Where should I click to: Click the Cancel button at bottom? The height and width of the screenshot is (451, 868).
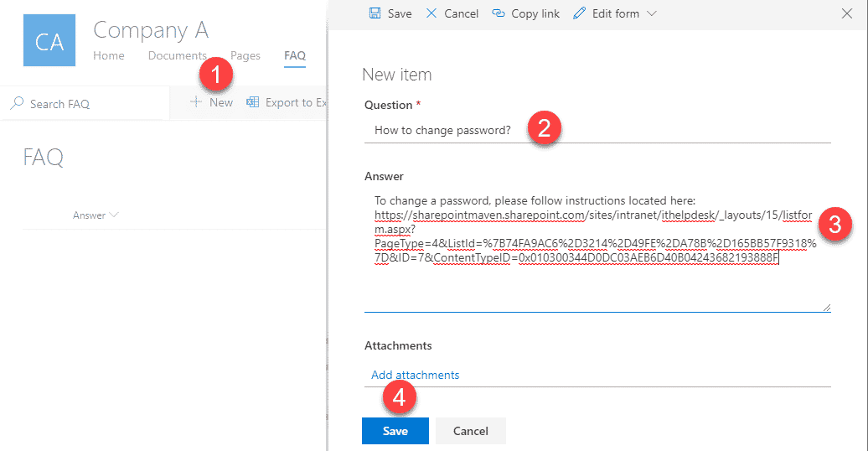[x=471, y=431]
